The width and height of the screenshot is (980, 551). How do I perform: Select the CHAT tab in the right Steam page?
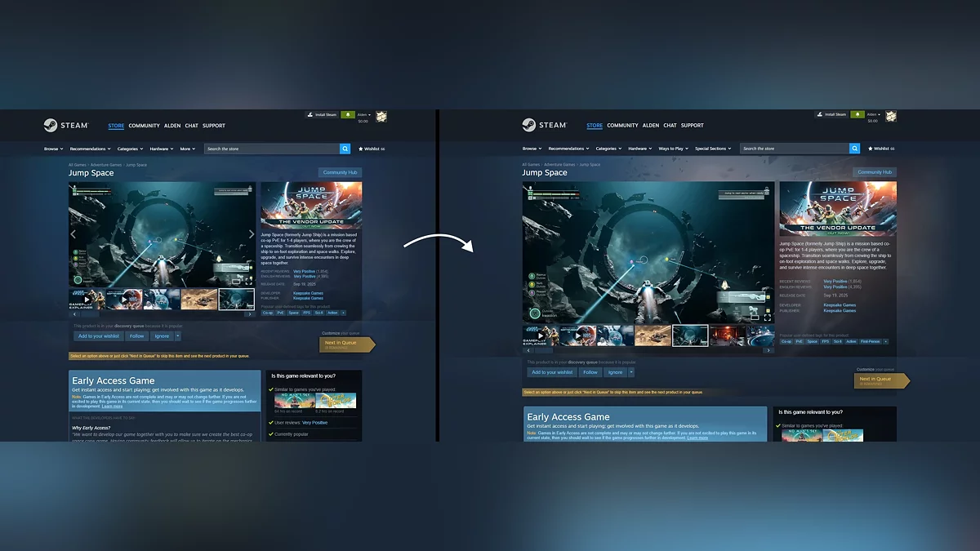[670, 126]
